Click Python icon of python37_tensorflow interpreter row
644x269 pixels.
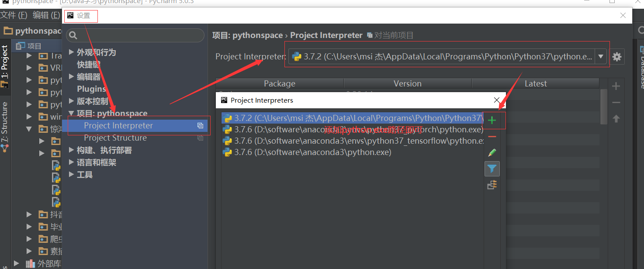click(x=227, y=141)
